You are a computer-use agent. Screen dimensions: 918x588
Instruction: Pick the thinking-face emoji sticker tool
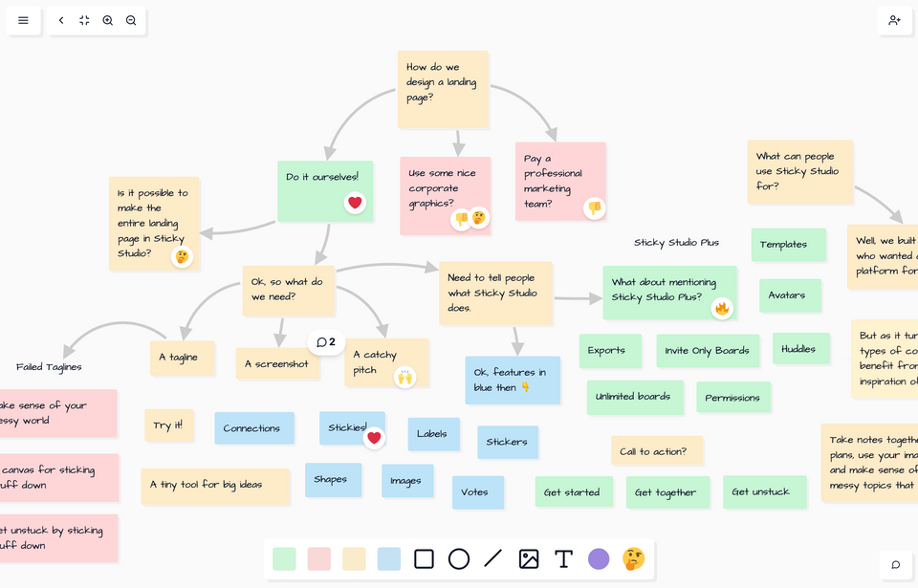coord(632,558)
